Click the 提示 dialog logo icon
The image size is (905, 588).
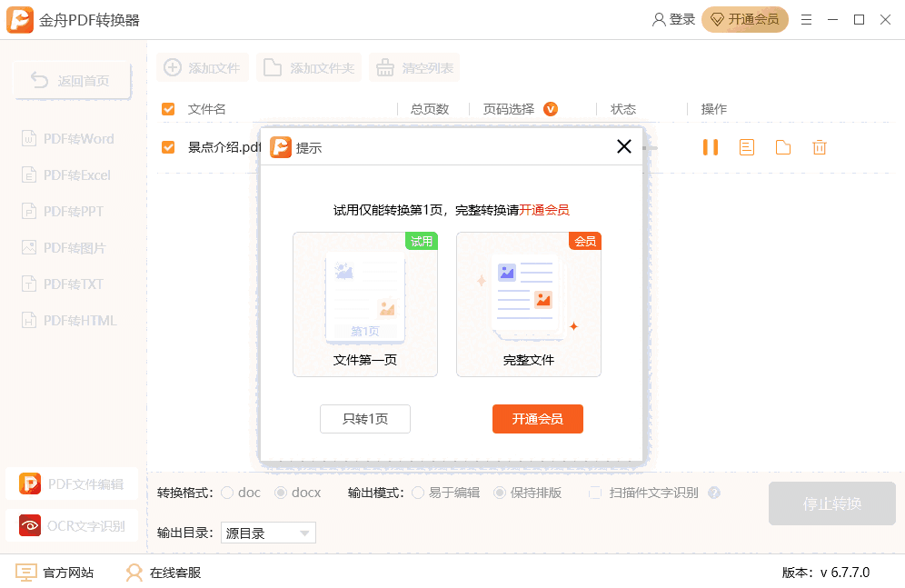click(281, 147)
